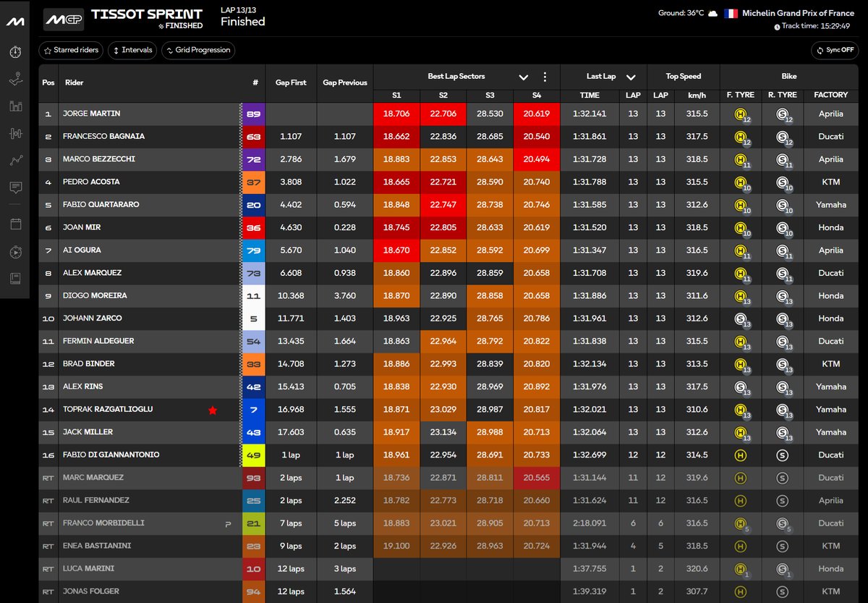Click the 19.100 sector time cell

coord(396,546)
